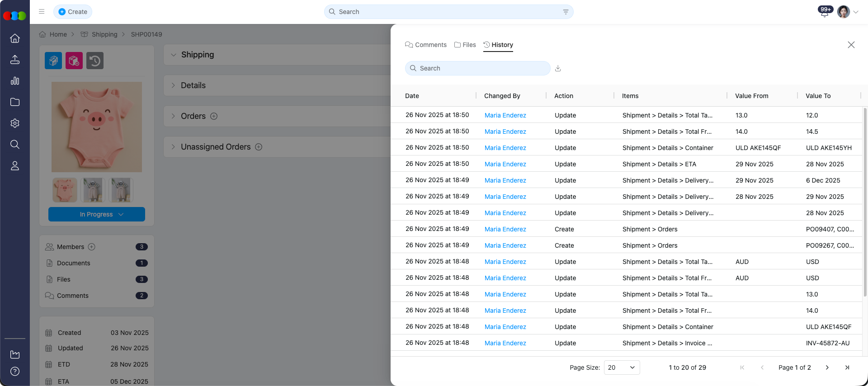
Task: Click the settings gear in sidebar
Action: [x=15, y=123]
